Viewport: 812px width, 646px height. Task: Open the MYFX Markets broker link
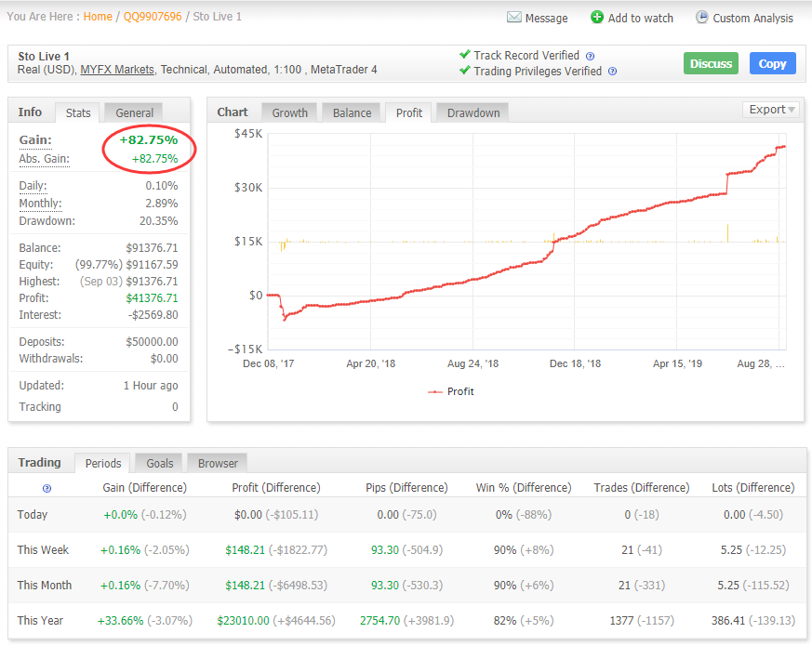pos(117,70)
